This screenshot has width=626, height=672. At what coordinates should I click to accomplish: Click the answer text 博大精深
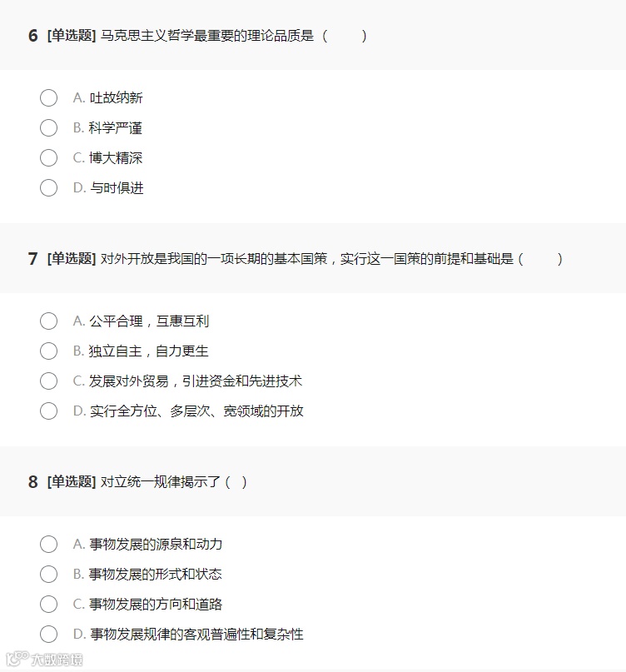[x=116, y=158]
